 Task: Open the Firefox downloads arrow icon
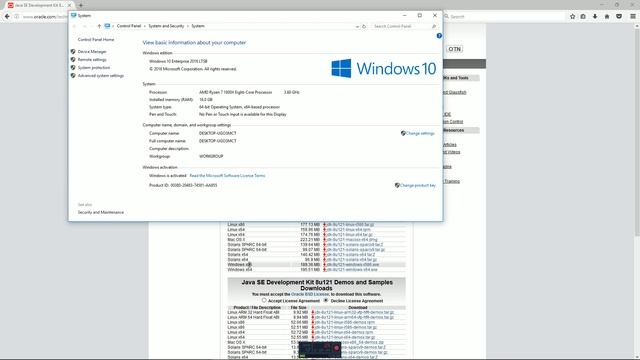[595, 16]
